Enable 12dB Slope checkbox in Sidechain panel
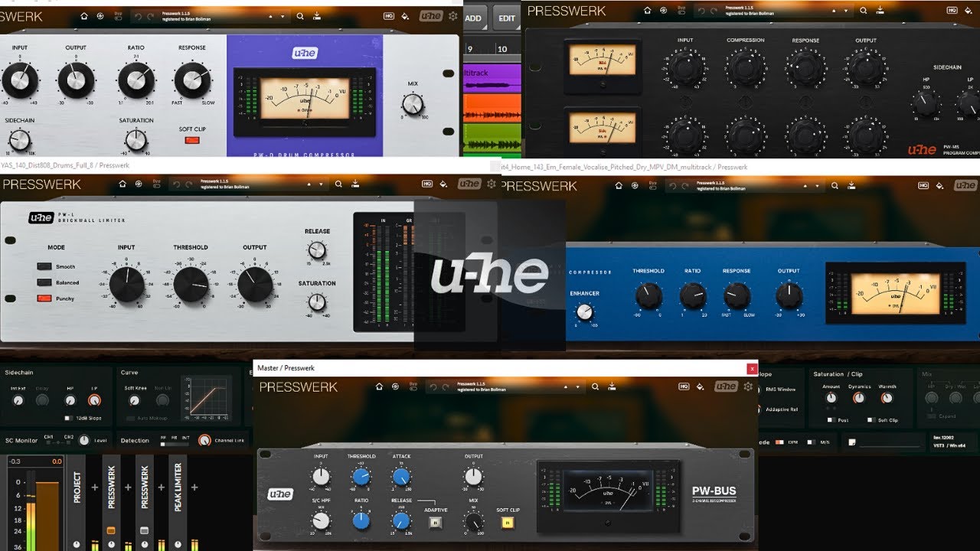Screen dimensions: 980x551 coord(67,418)
